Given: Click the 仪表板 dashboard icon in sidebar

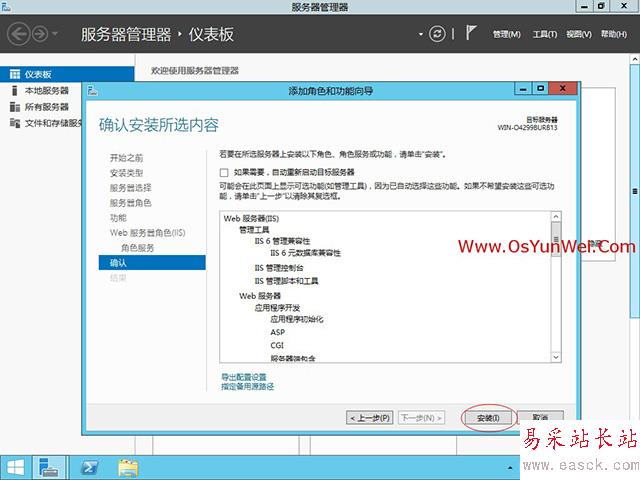Looking at the screenshot, I should (x=15, y=74).
